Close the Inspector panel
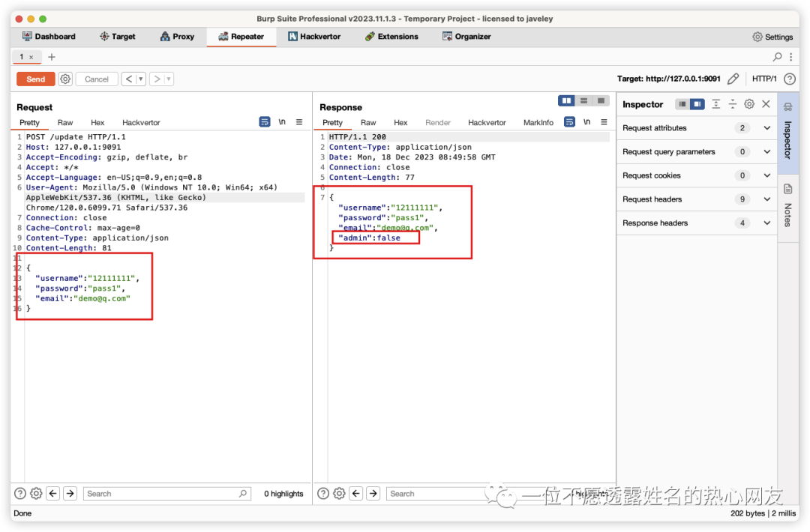Image resolution: width=810 pixels, height=532 pixels. click(766, 104)
